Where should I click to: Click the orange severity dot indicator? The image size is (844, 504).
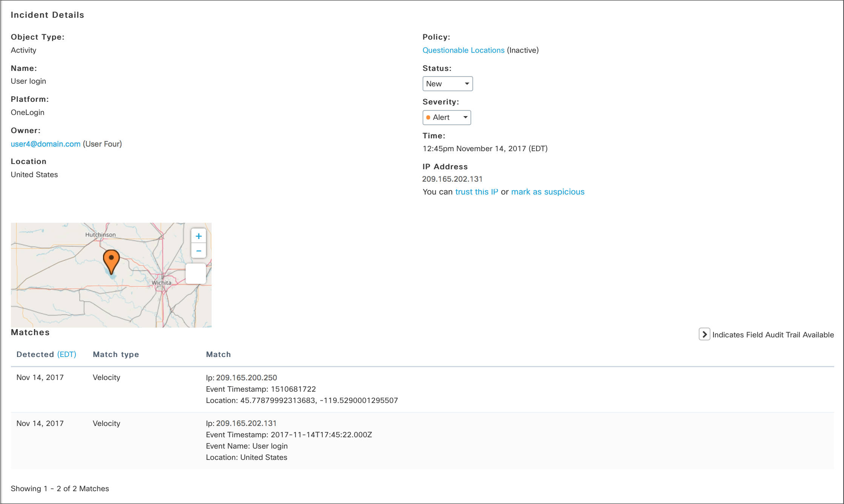coord(428,118)
